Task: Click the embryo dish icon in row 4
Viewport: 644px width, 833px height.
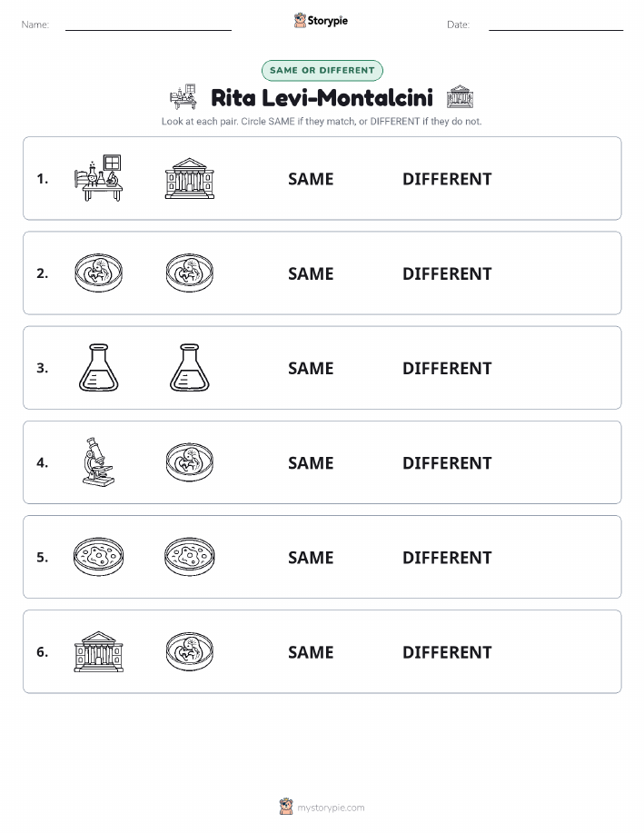Action: (x=190, y=462)
